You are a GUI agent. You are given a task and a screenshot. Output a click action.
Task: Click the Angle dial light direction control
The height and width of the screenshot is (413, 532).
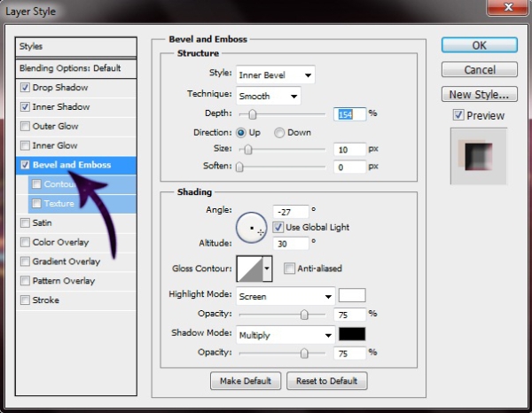252,228
